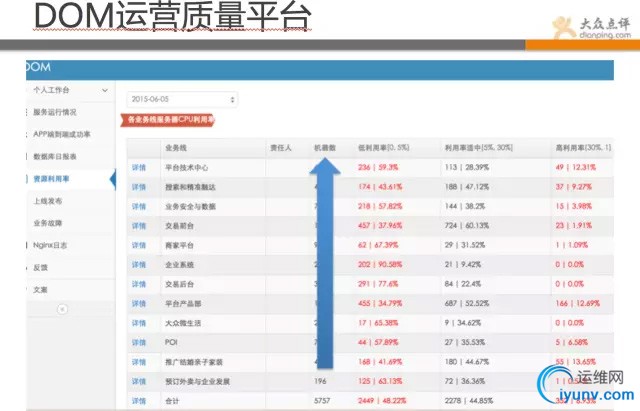Click the 责任人 column header
This screenshot has width=640, height=411.
tap(281, 148)
